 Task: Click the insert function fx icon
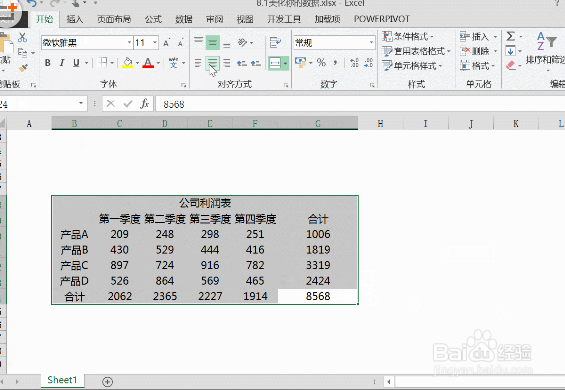(x=144, y=104)
